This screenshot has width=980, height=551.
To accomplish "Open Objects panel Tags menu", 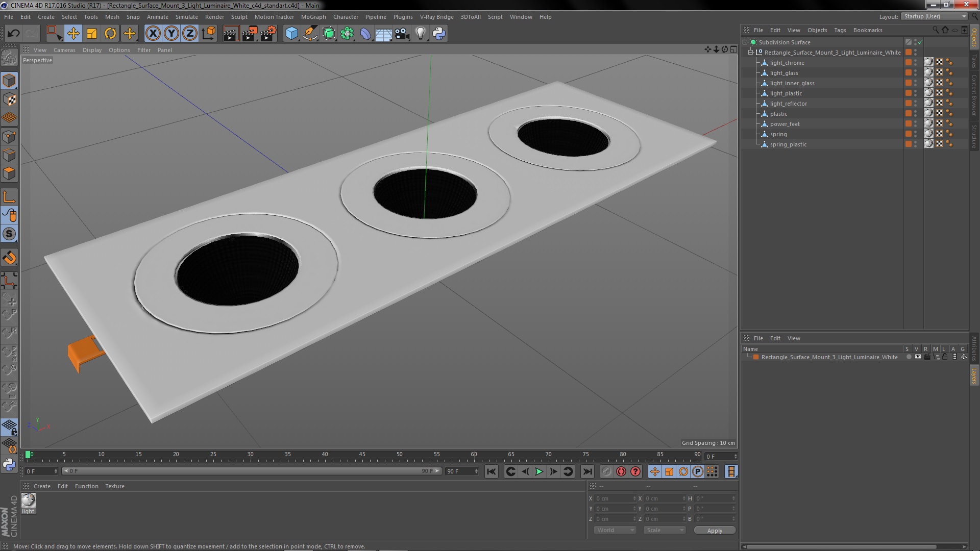I will tap(840, 30).
